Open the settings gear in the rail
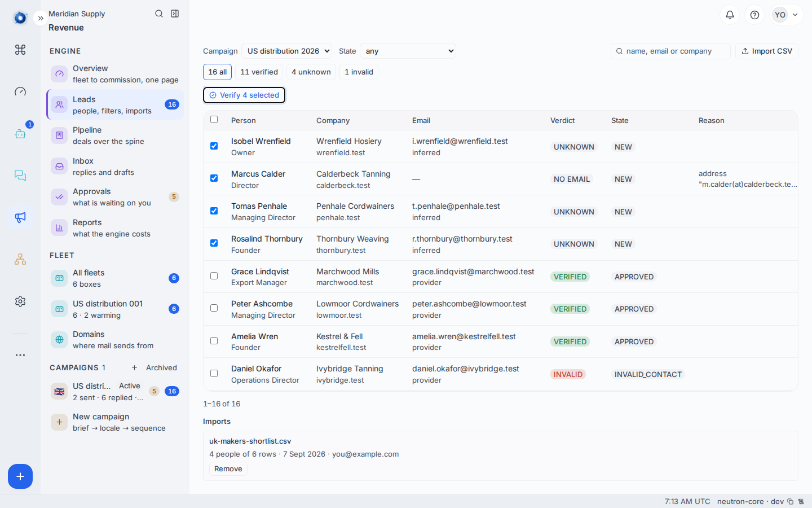The width and height of the screenshot is (812, 508). (20, 301)
